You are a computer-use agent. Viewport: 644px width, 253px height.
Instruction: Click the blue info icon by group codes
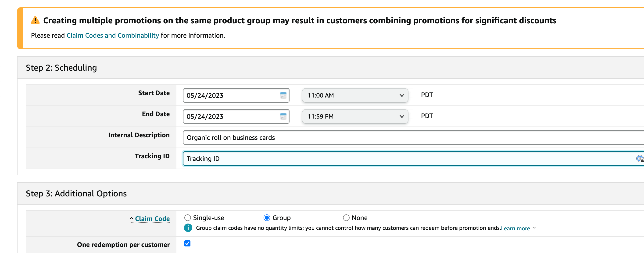188,228
